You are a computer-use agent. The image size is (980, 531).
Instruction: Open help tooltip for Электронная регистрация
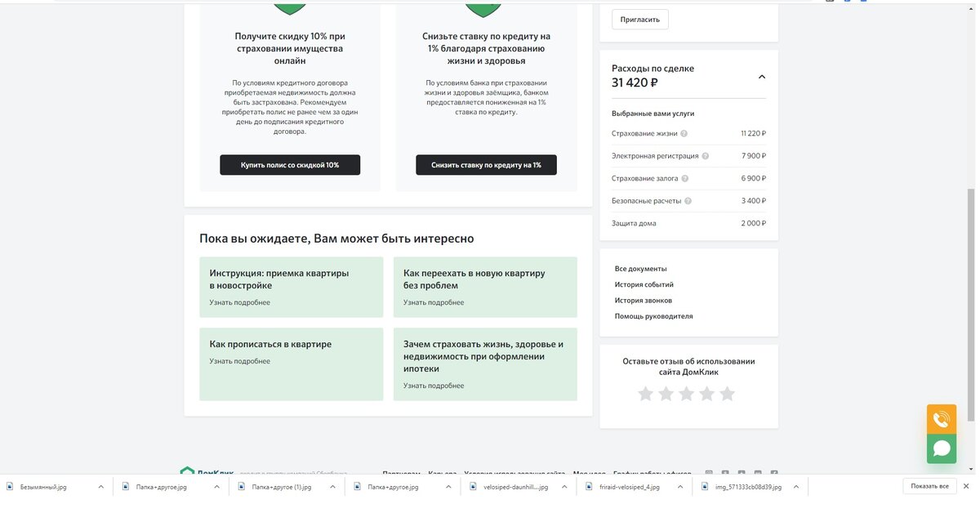pyautogui.click(x=706, y=156)
